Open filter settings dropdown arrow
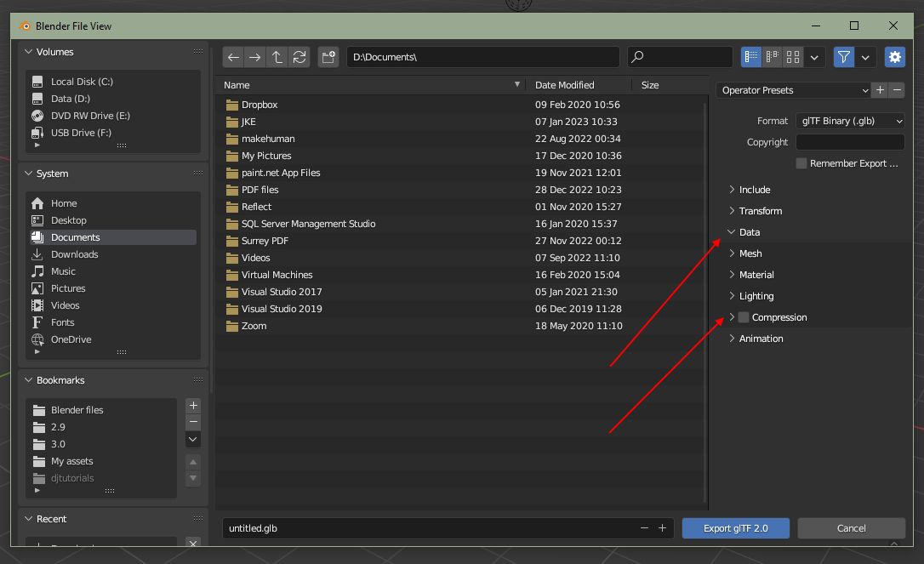The width and height of the screenshot is (924, 564). click(x=865, y=57)
